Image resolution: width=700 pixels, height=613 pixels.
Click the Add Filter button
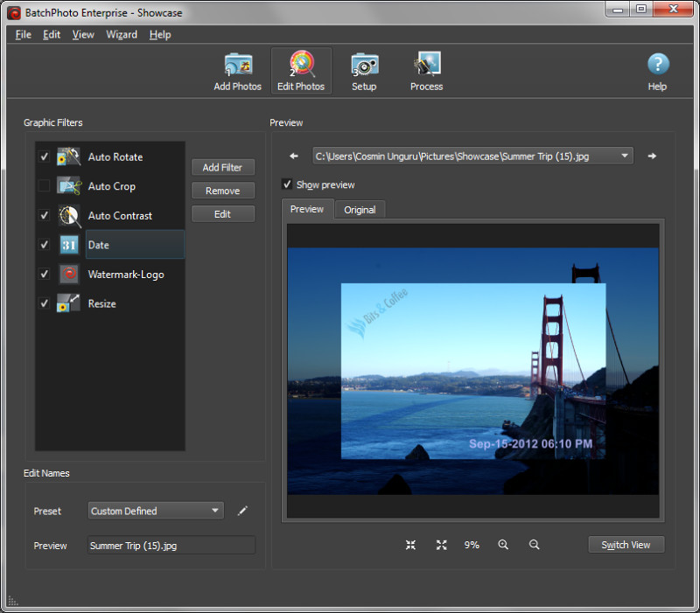point(223,167)
